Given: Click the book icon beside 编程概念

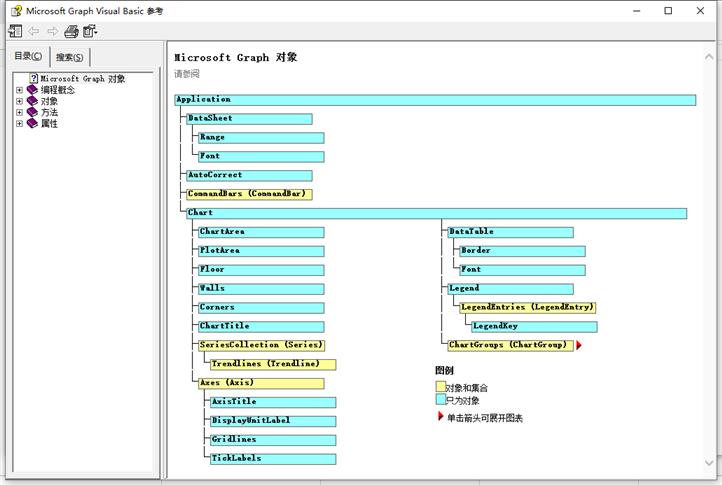Looking at the screenshot, I should 32,90.
